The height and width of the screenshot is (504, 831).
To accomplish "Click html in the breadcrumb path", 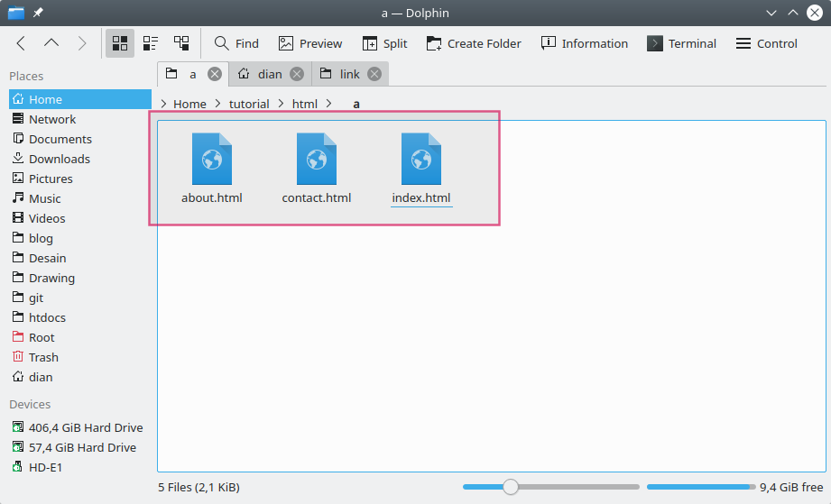I will point(305,104).
